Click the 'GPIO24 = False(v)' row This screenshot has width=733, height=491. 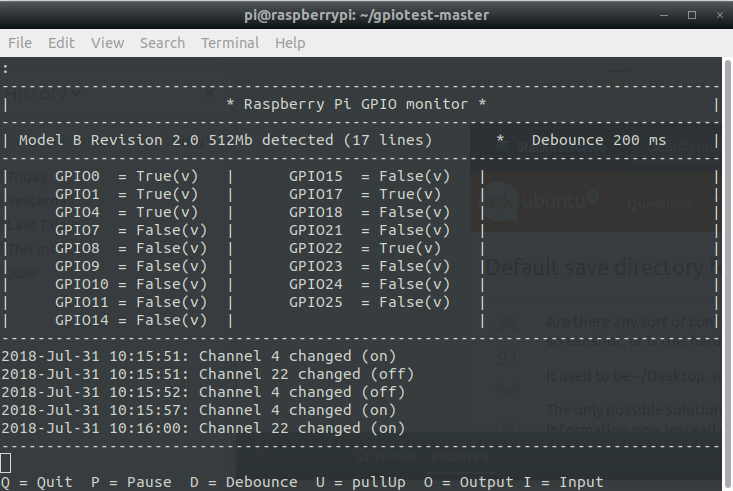tap(369, 284)
